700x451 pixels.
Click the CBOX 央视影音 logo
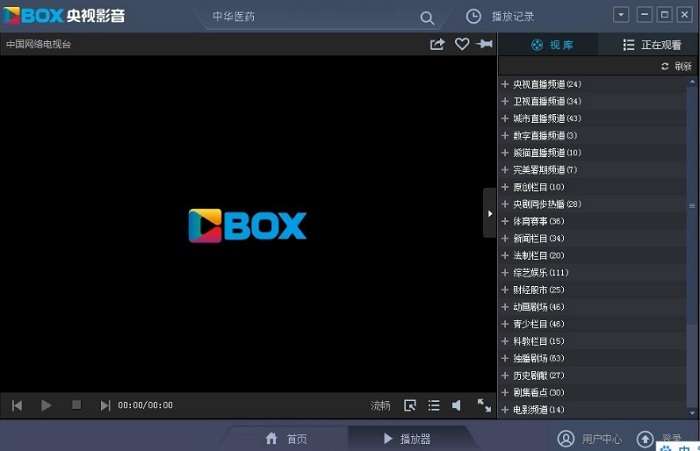pos(64,16)
